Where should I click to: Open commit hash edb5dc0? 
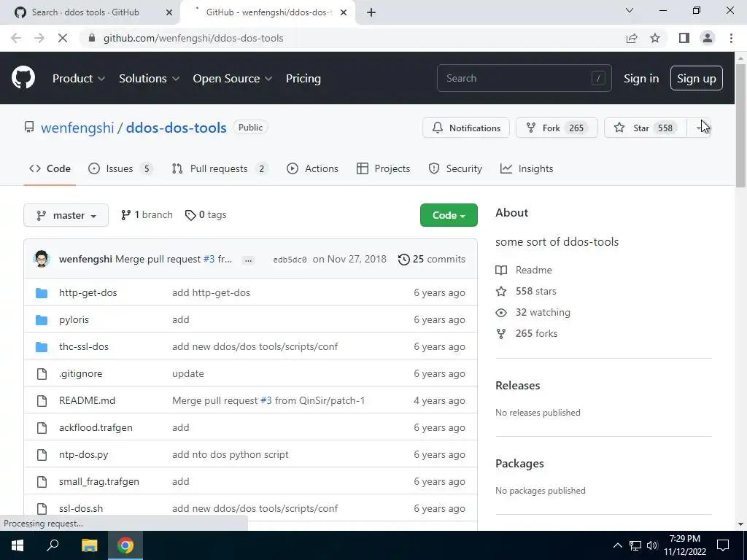click(x=290, y=260)
